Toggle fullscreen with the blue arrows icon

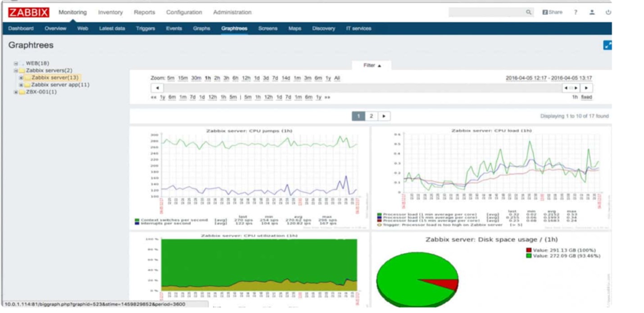click(608, 45)
